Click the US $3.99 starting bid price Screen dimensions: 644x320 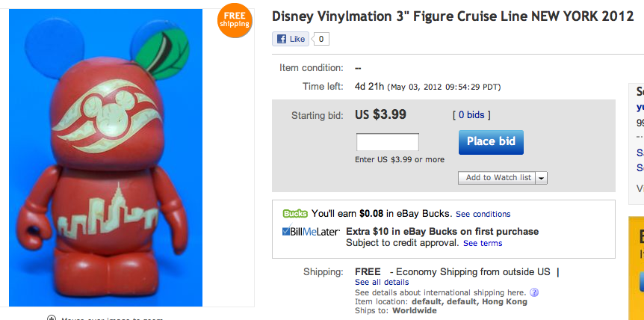(380, 114)
